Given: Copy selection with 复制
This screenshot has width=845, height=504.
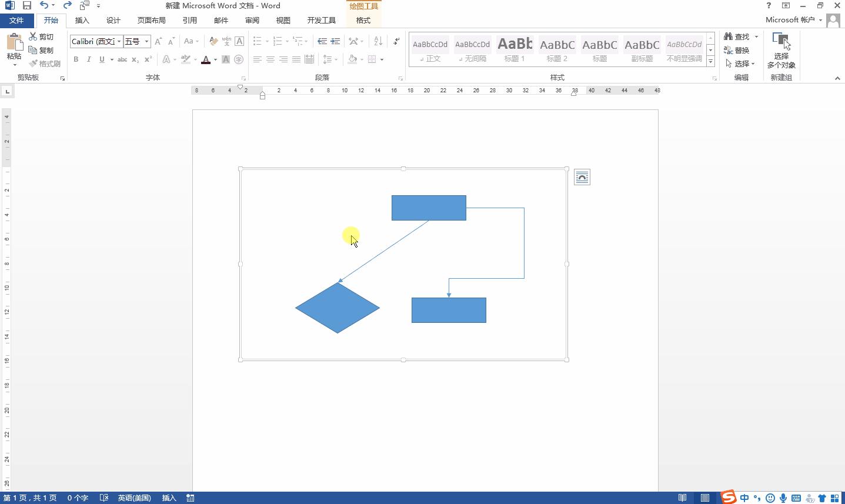Looking at the screenshot, I should 41,50.
